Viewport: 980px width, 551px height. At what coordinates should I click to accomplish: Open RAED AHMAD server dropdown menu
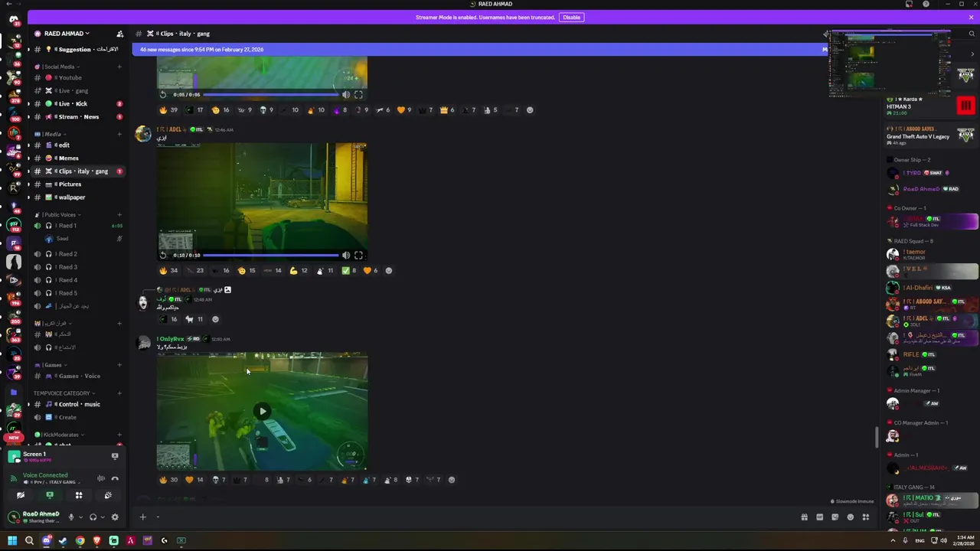(67, 34)
